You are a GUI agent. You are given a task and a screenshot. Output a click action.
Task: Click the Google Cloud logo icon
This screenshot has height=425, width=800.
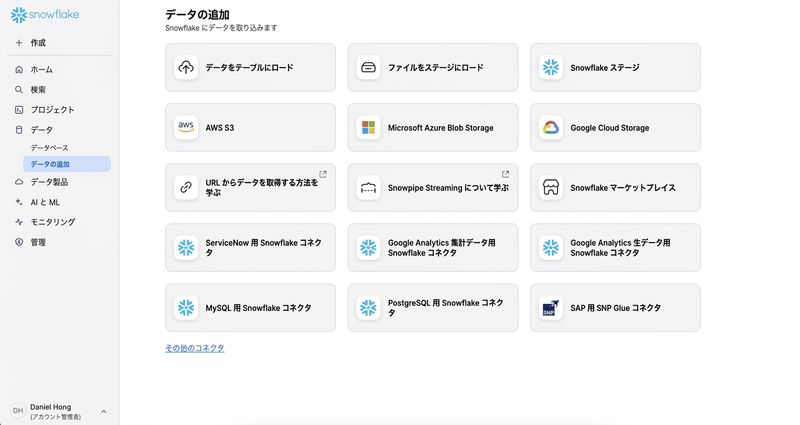pyautogui.click(x=551, y=128)
